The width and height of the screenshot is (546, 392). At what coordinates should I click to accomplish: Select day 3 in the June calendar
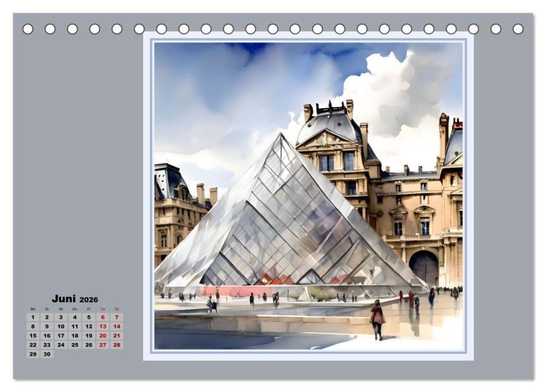61,317
